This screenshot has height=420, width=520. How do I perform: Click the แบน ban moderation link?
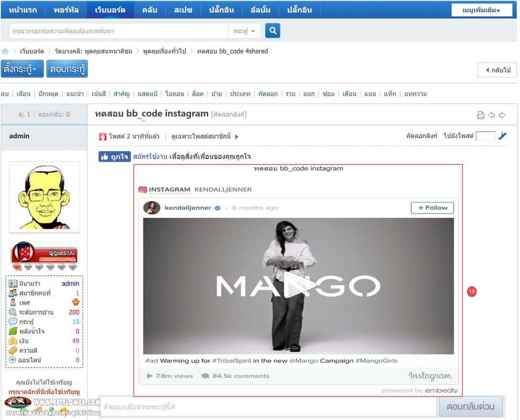coord(370,94)
